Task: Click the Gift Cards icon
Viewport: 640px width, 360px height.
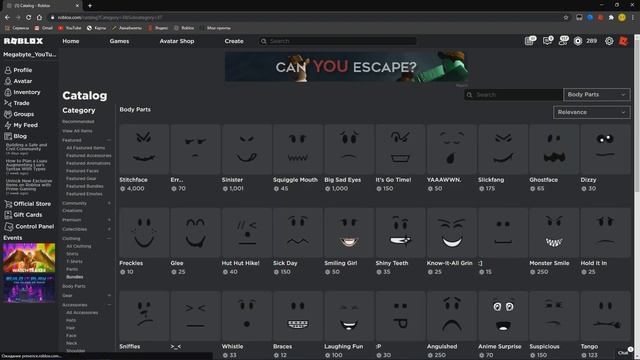Action: tap(8, 215)
